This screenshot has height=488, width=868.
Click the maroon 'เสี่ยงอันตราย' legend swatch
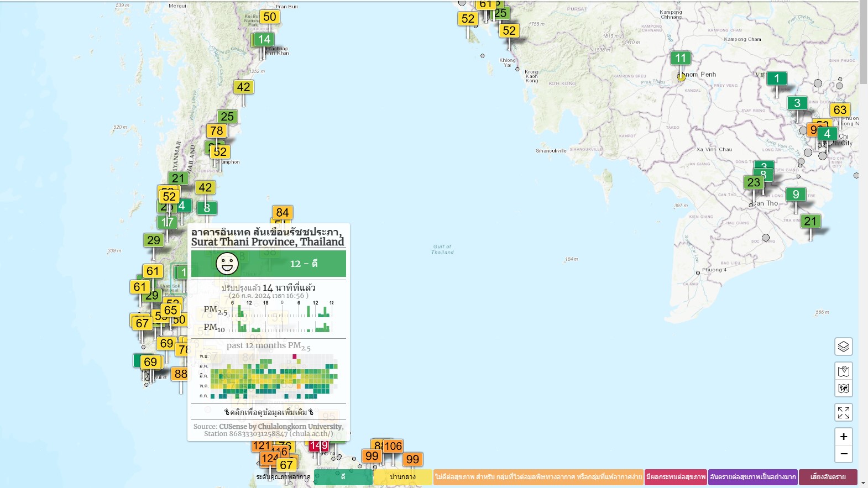click(828, 477)
